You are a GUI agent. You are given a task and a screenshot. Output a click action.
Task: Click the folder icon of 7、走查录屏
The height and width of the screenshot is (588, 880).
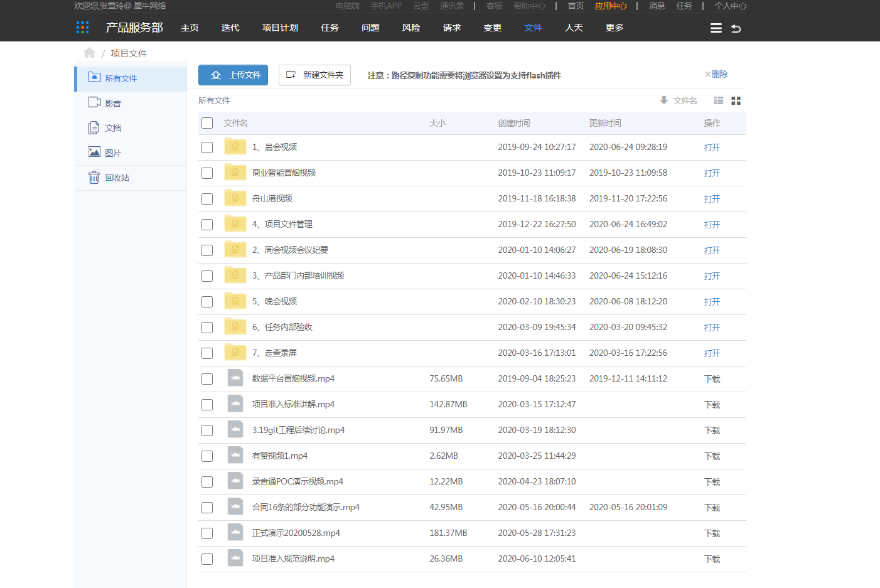(x=235, y=352)
